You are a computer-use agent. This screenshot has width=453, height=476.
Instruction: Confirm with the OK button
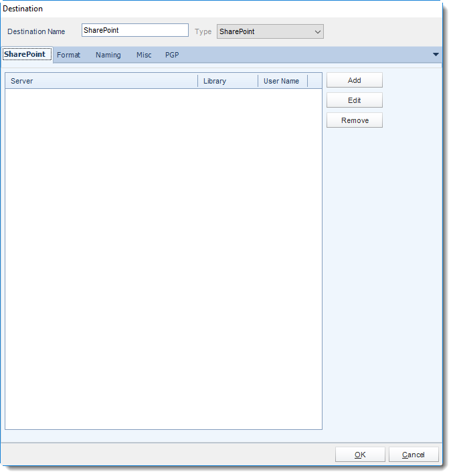point(360,455)
